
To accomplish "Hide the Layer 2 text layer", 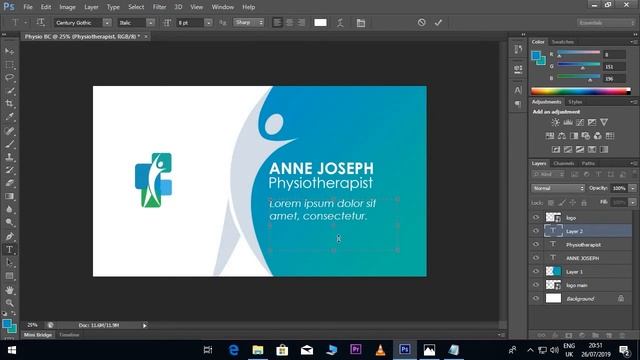I will click(536, 231).
